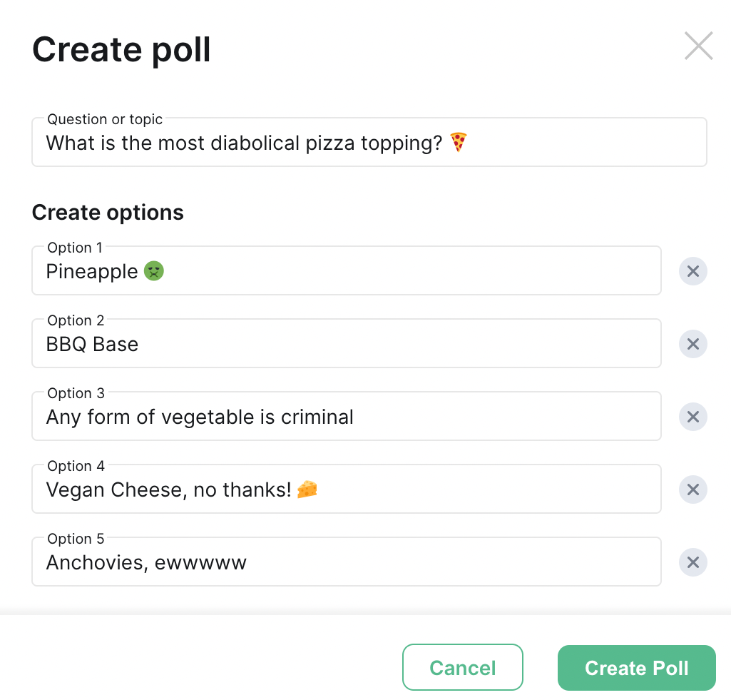Remove the Vegan Cheese option

click(x=692, y=490)
